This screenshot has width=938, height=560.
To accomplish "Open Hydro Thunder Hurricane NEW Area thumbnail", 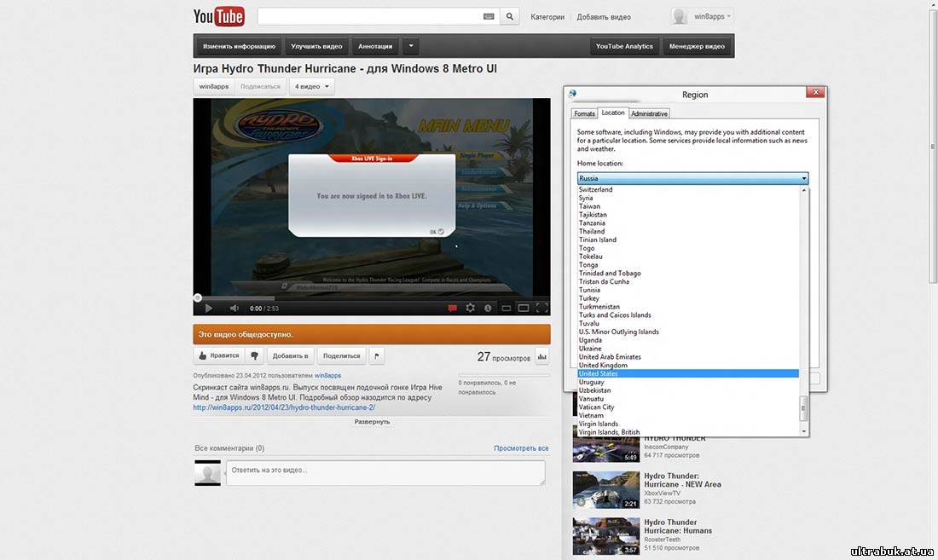I will 606,490.
